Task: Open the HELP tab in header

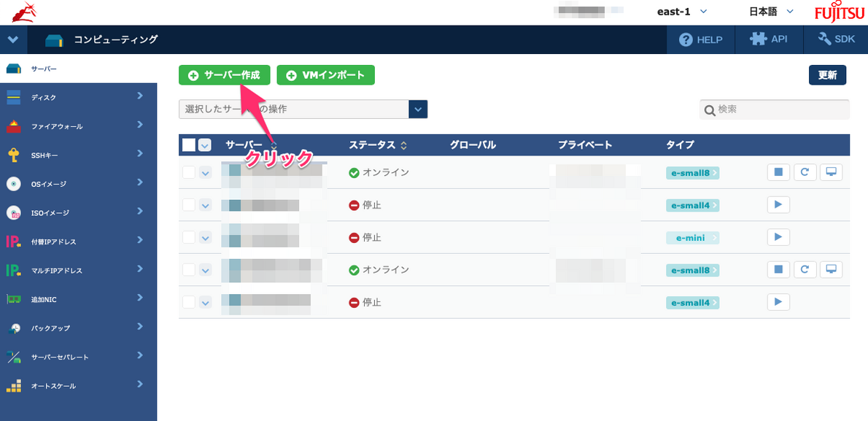Action: coord(700,39)
